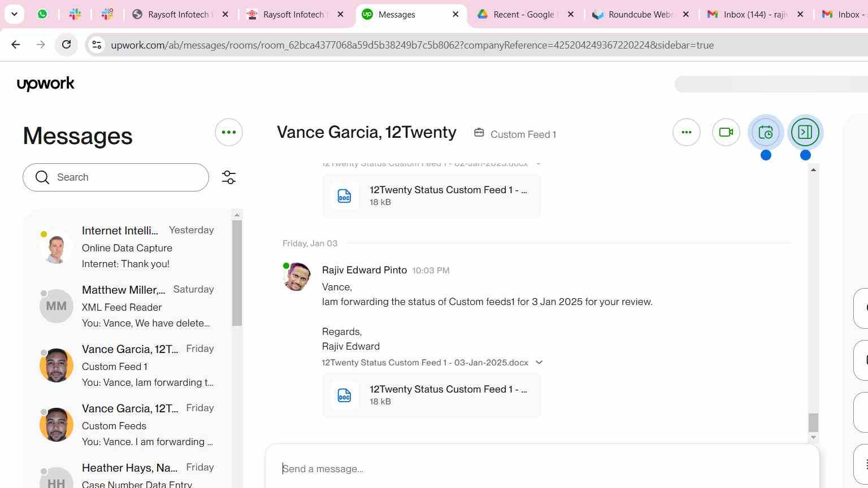
Task: Click the 03-Jan-2025.docx filename text
Action: tap(425, 363)
